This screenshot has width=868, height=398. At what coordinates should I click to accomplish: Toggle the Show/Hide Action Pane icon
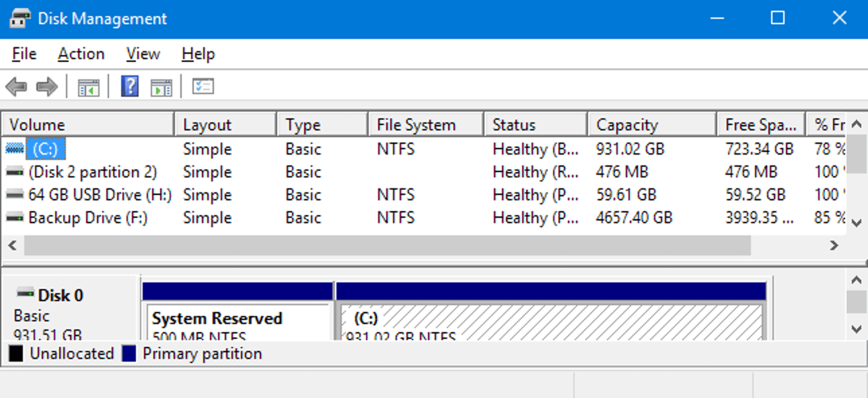pyautogui.click(x=161, y=87)
